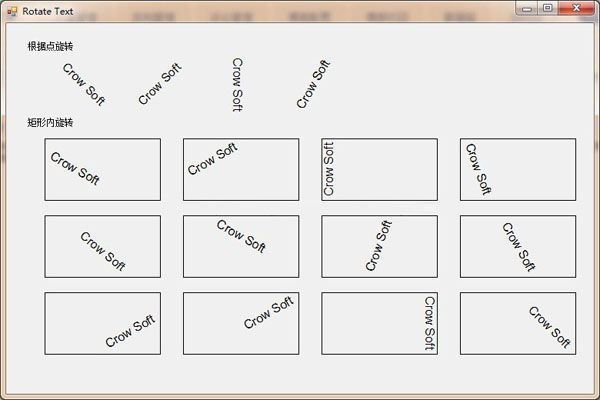Click the second upward-slanted Crow Soft text under 根据点旋转
Screen dimensions: 600x400
click(160, 83)
